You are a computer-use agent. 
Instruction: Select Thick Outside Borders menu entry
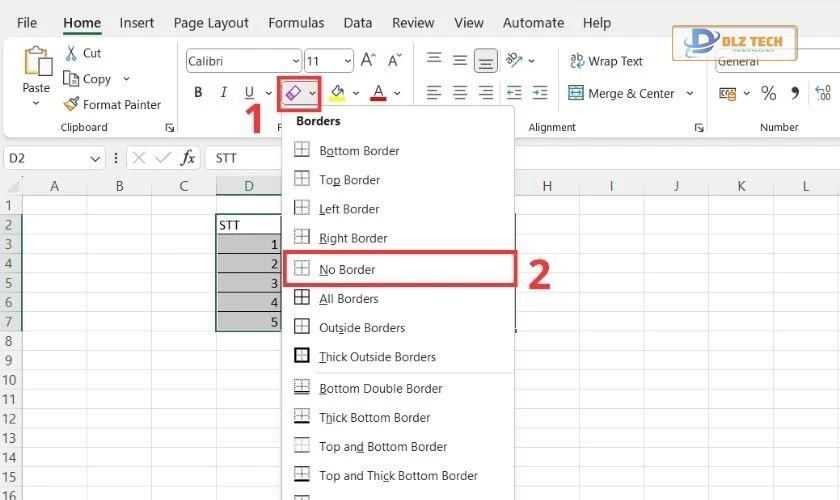(x=377, y=357)
